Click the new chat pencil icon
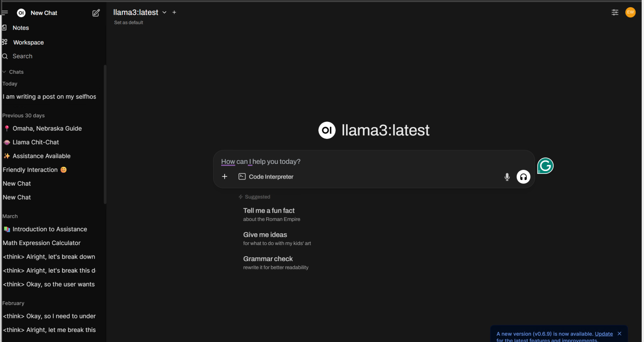Image resolution: width=644 pixels, height=342 pixels. (x=96, y=13)
